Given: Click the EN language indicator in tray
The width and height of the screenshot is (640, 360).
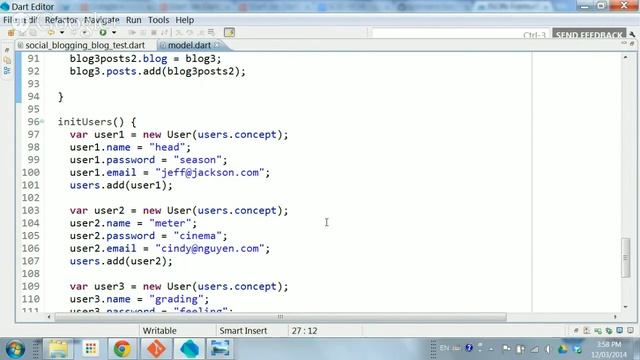Looking at the screenshot, I should (444, 348).
